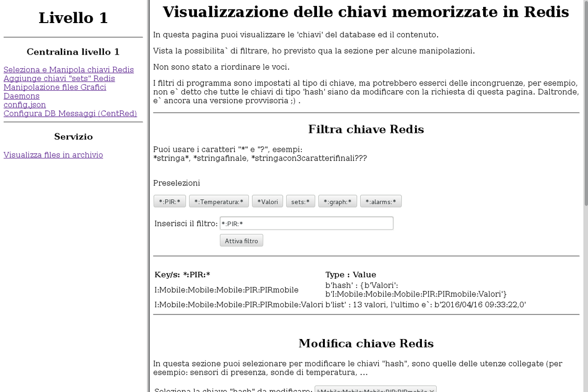Open 'Seleziona e Manipola chiavi Redis' link

click(69, 70)
